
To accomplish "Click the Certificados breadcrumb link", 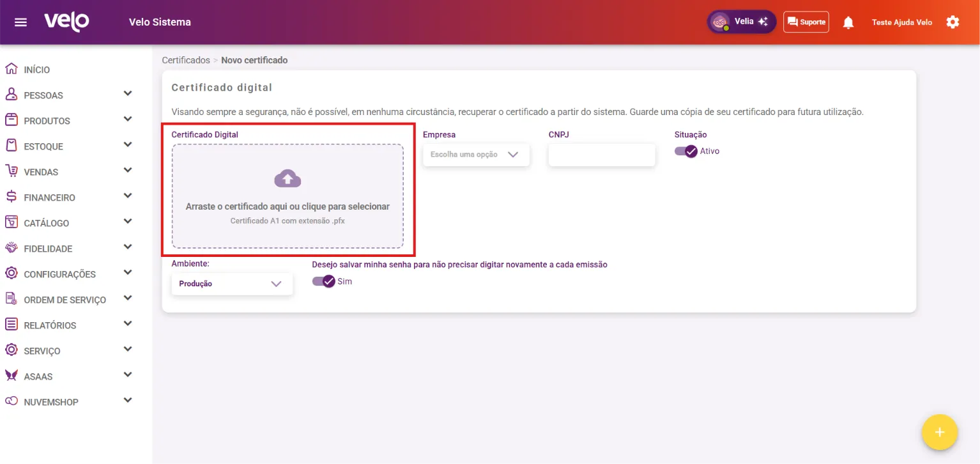I will tap(186, 60).
